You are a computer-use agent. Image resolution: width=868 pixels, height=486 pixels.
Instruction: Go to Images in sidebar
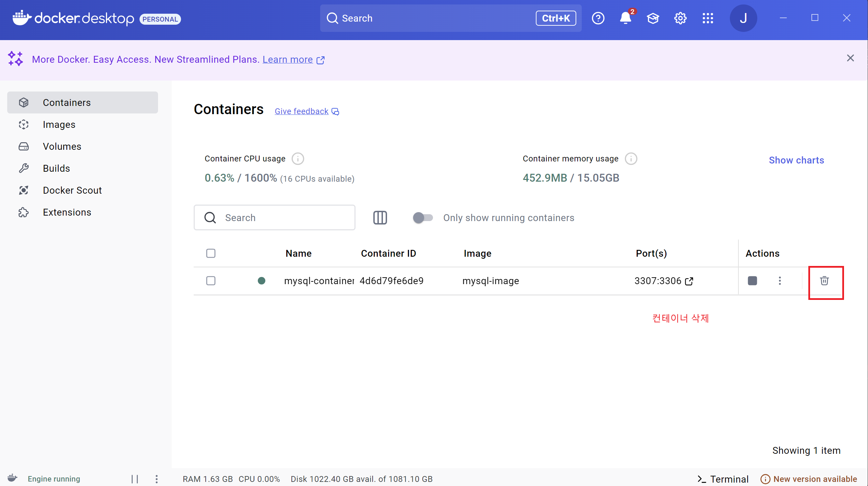pos(59,124)
